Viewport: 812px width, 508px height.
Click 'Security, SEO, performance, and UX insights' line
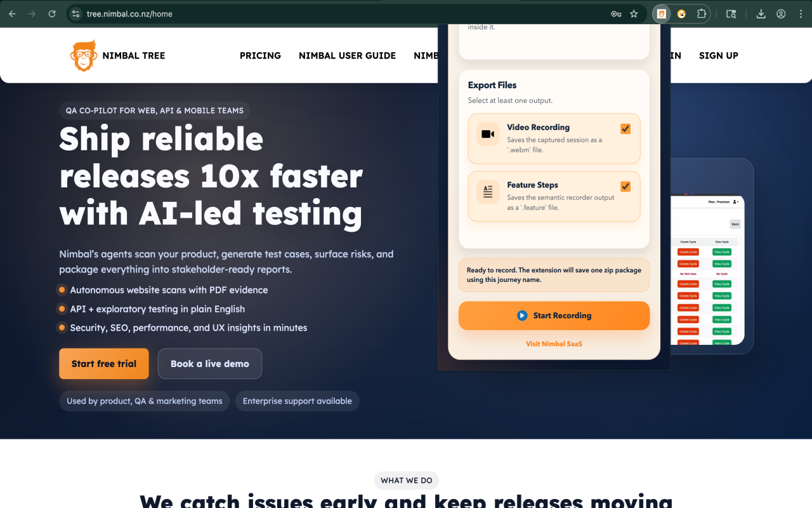188,328
